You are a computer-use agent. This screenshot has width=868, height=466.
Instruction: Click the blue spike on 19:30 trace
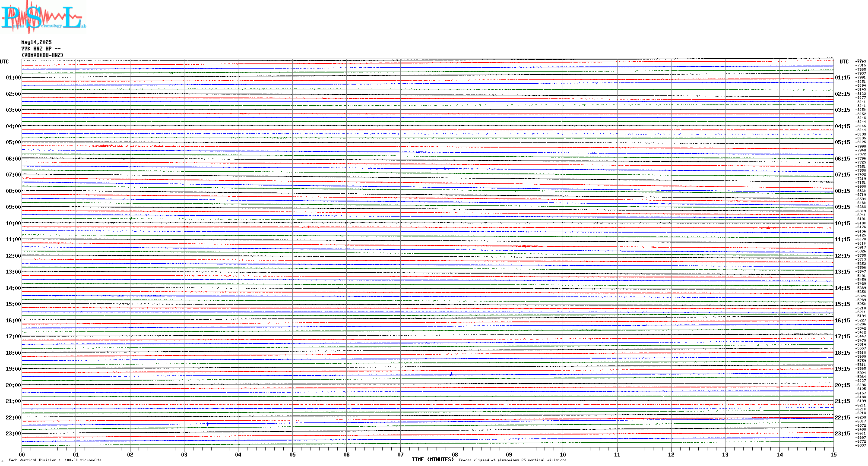451,374
